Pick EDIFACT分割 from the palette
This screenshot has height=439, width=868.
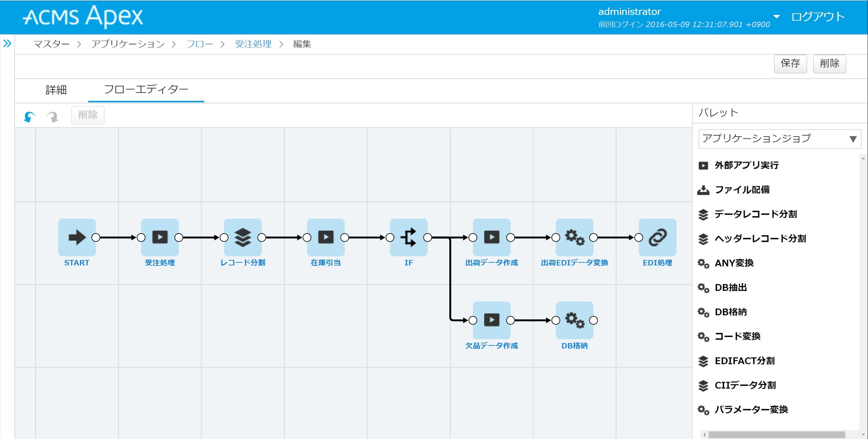coord(736,361)
